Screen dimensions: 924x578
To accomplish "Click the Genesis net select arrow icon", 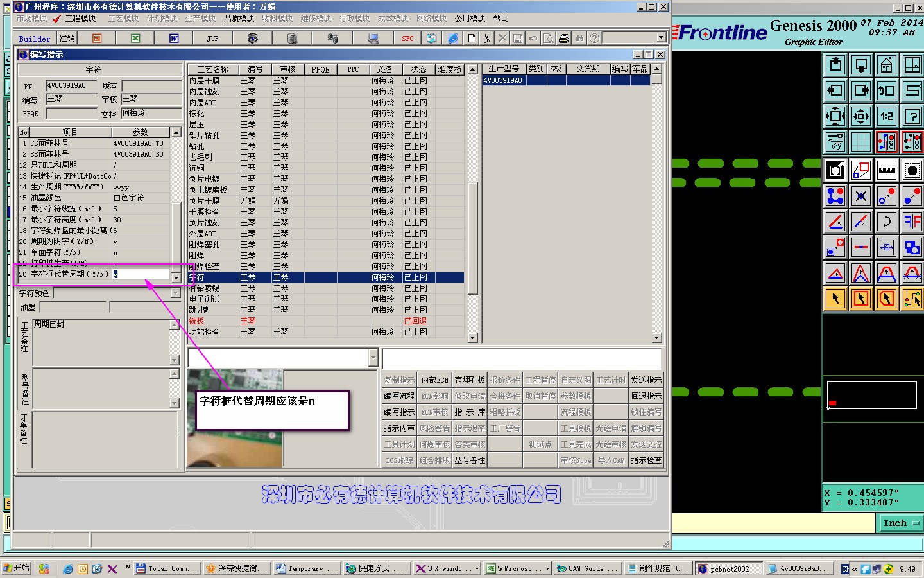I will click(912, 299).
